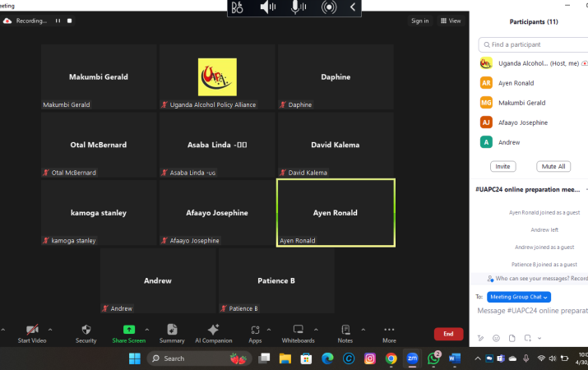Viewport: 588px width, 370px height.
Task: Open the View layout menu
Action: pos(451,21)
